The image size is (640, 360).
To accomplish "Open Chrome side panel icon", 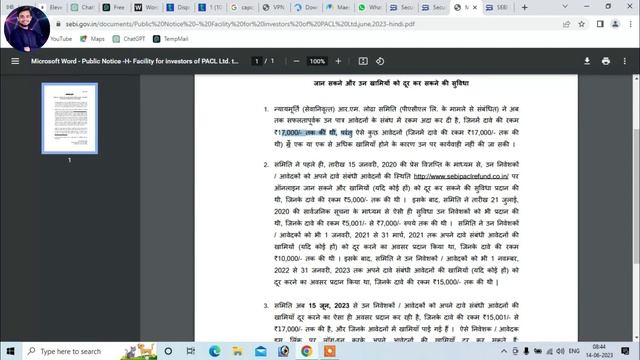I will (x=600, y=24).
